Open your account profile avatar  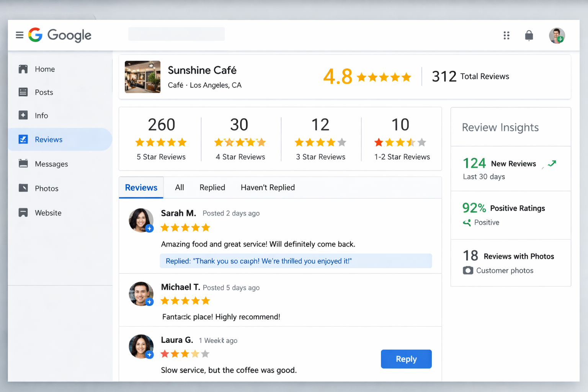click(x=557, y=35)
